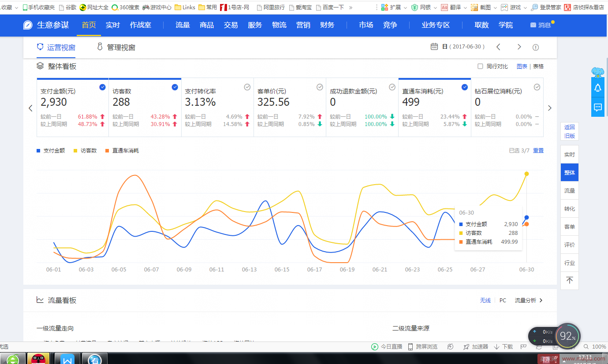Jump to 转化 section in side navigation
Image resolution: width=608 pixels, height=364 pixels.
(570, 209)
